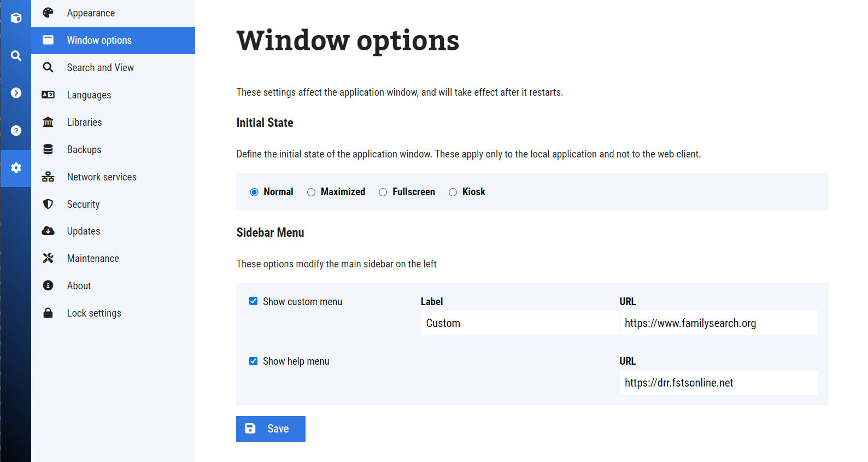Open help via the question mark icon

(x=16, y=131)
